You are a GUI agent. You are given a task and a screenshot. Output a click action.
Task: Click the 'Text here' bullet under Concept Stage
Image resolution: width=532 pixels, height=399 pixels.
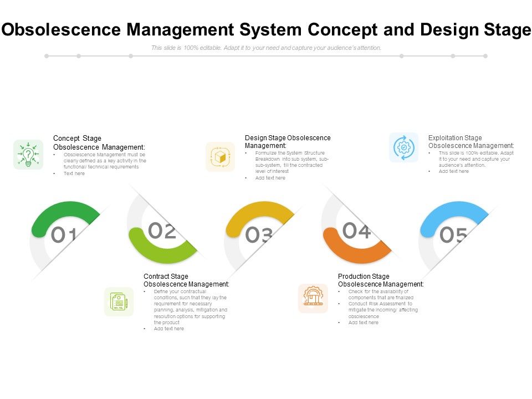click(74, 173)
